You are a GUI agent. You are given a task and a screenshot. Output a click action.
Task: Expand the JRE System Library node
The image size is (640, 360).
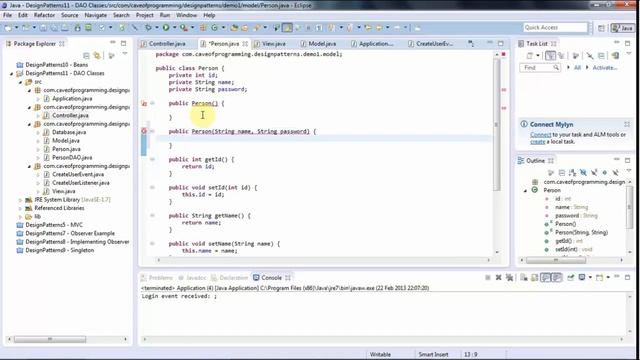20,200
